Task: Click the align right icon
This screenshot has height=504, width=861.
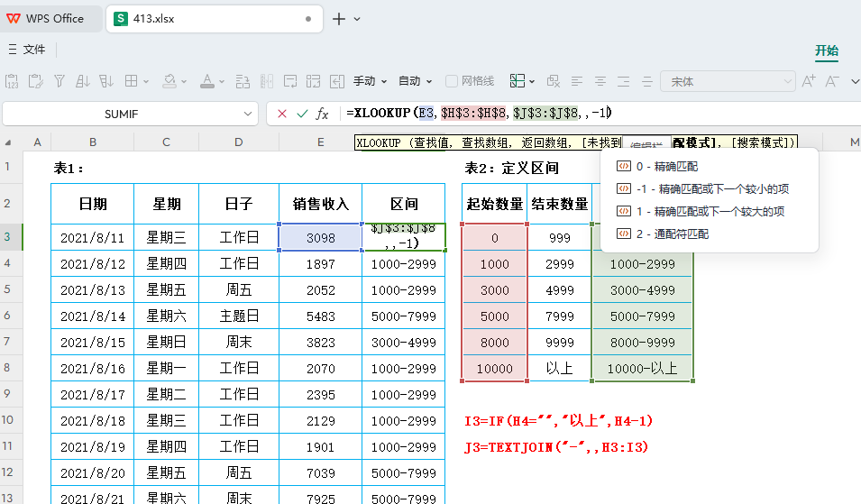Action: tap(623, 81)
